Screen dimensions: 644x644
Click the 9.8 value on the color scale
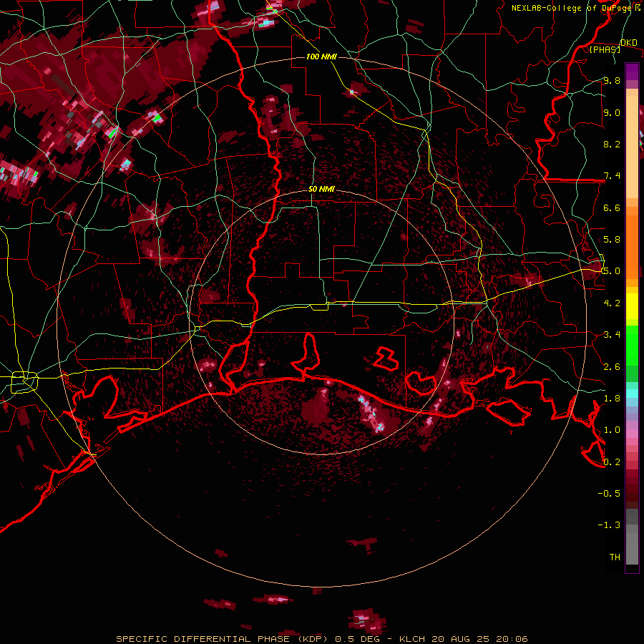pos(612,80)
